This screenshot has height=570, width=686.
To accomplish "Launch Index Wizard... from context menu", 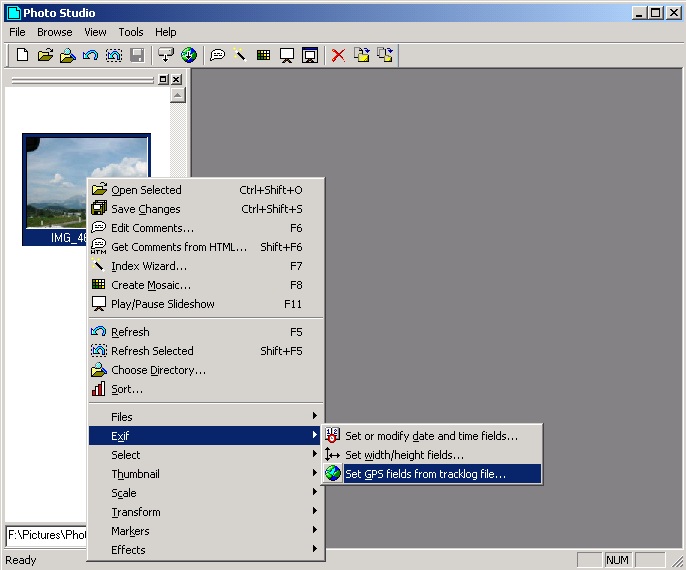I will 206,266.
